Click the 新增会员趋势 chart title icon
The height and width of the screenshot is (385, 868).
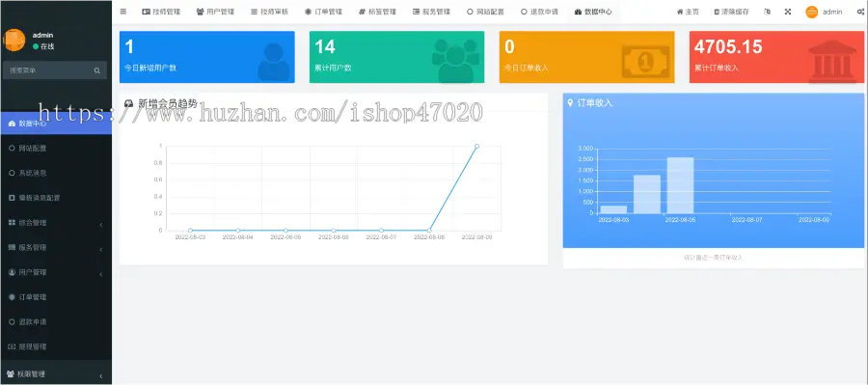[x=129, y=103]
